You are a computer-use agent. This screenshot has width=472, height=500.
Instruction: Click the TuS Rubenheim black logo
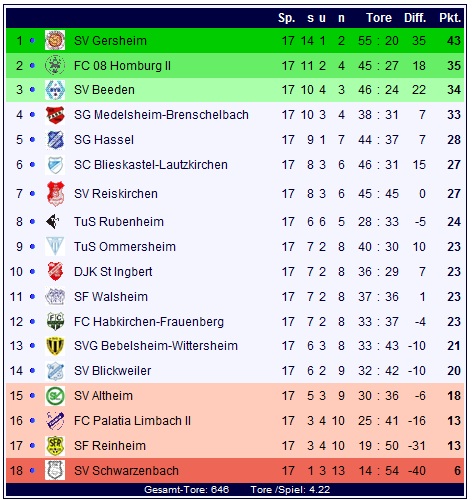click(53, 222)
